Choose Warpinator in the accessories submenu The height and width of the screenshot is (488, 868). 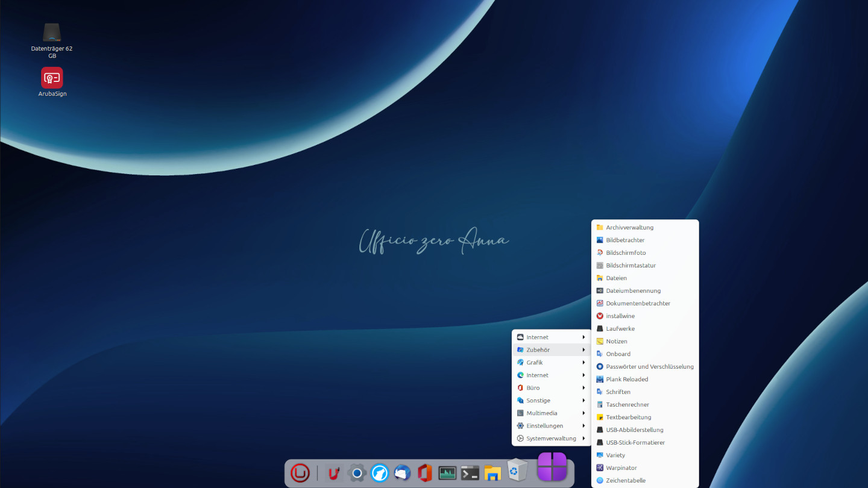[621, 468]
